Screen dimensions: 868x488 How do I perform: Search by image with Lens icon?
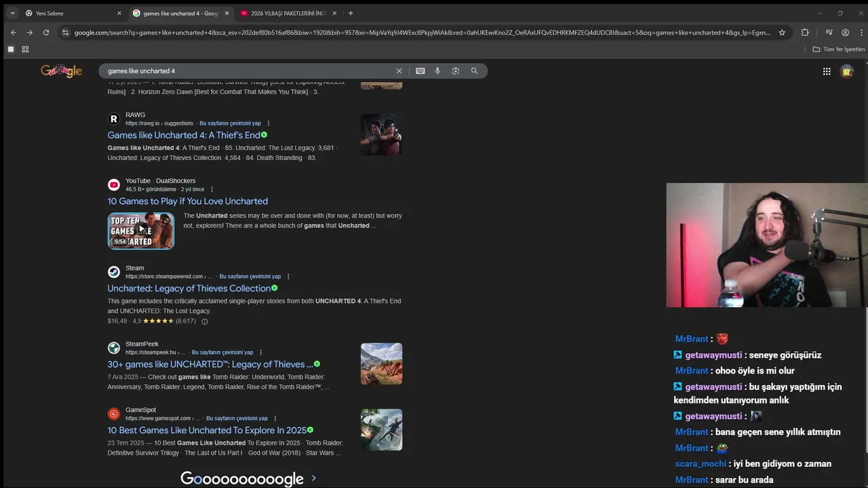(x=456, y=70)
